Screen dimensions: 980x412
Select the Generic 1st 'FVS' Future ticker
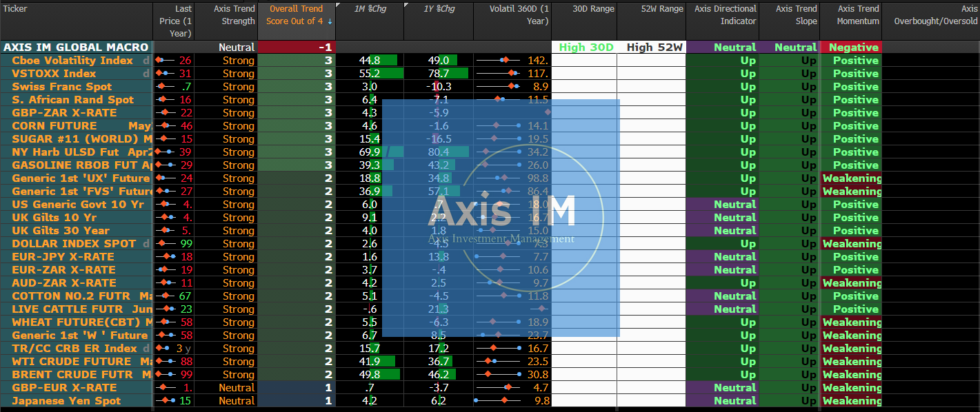82,192
